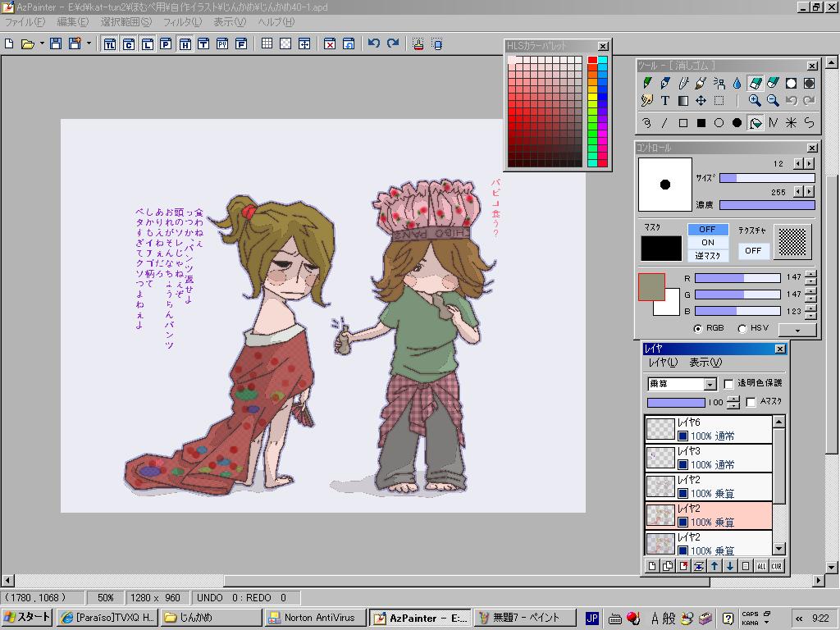Viewport: 840px width, 630px height.
Task: Click the save floppy disk toolbar icon
Action: tap(56, 43)
